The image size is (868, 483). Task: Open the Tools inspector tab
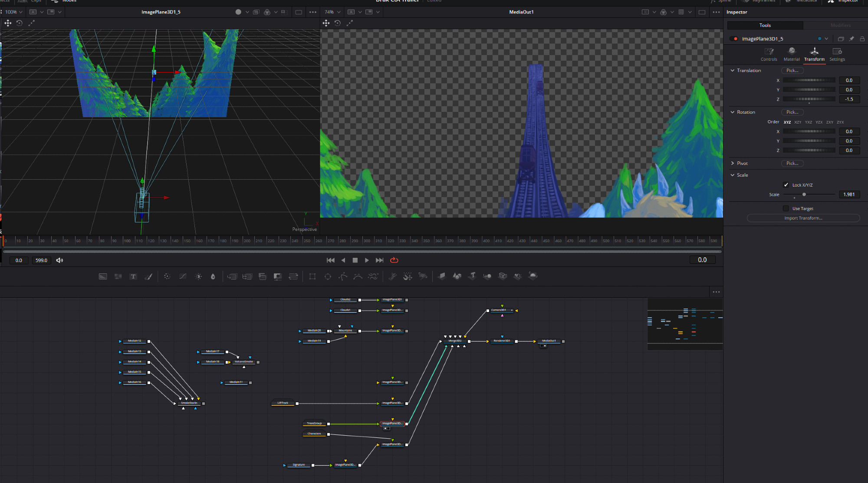click(x=765, y=25)
